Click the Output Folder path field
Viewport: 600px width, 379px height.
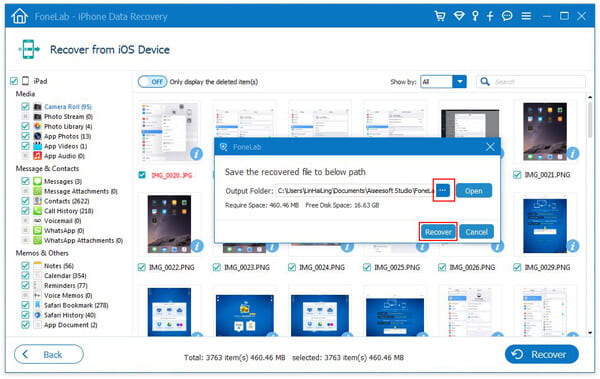355,191
